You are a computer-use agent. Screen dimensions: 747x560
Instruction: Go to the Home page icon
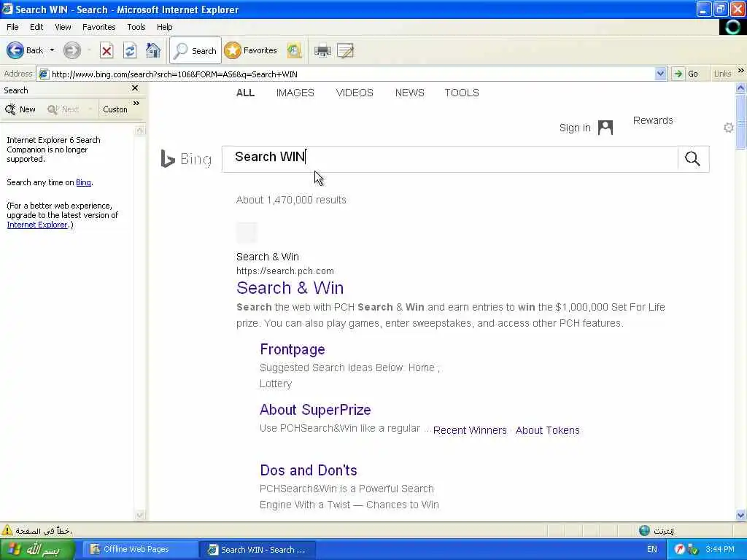point(153,50)
